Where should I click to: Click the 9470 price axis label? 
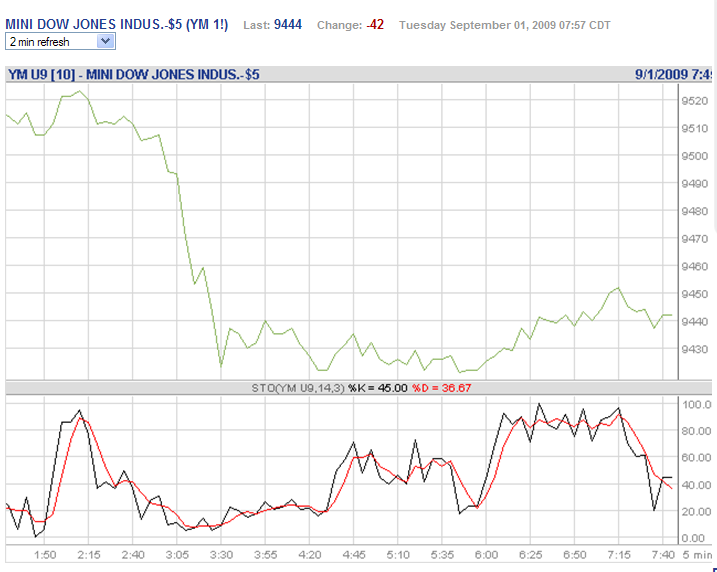[694, 239]
